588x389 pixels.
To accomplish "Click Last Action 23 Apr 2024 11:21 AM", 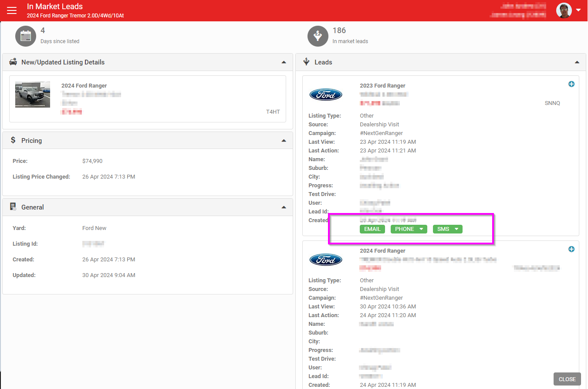I will coord(388,151).
